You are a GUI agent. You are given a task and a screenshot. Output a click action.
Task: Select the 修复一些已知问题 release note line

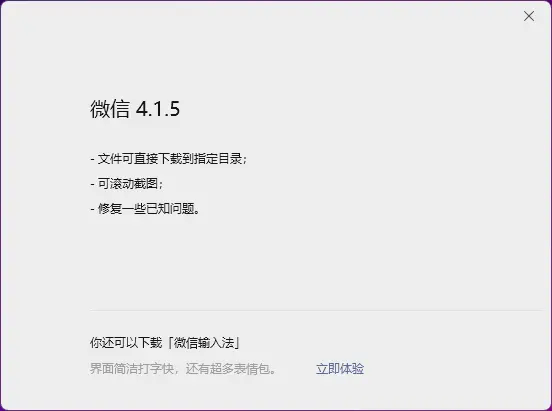tap(145, 209)
